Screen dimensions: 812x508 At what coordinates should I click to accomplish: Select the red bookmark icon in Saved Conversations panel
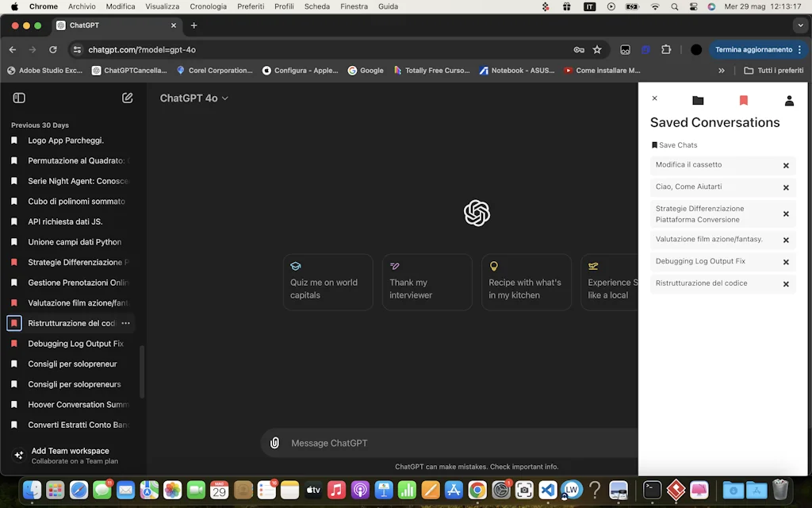[x=743, y=100]
